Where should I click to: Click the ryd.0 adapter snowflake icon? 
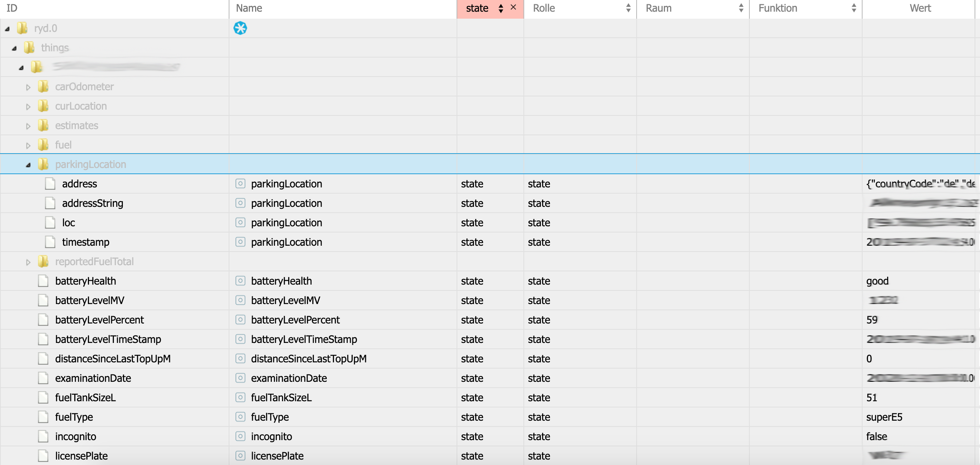[240, 28]
